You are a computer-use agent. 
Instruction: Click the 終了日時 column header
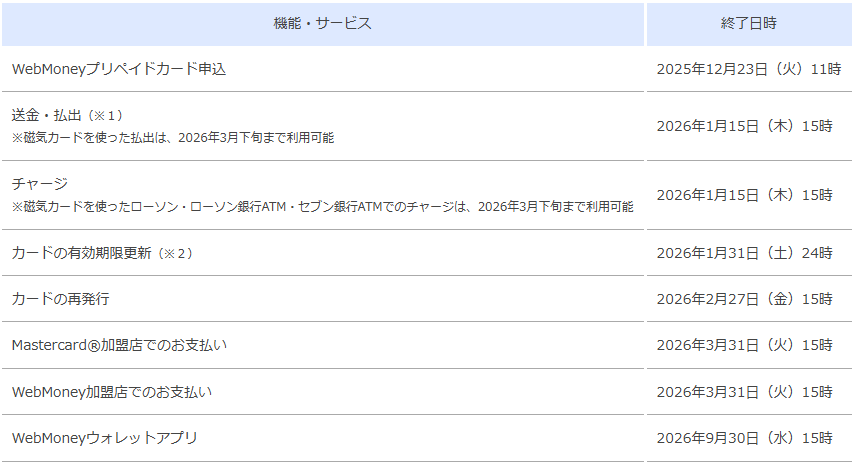click(x=748, y=24)
